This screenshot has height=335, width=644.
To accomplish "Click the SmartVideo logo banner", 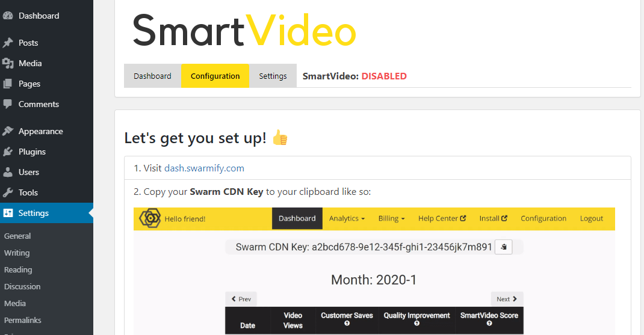I will (x=244, y=31).
